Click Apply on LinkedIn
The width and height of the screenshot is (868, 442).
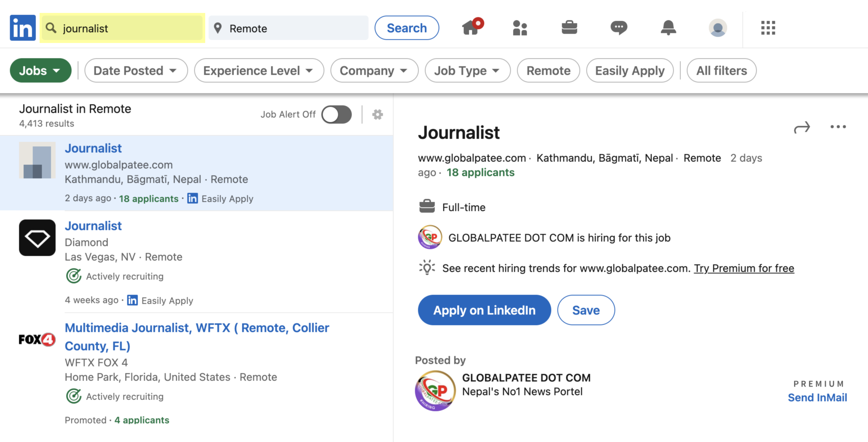[x=484, y=310]
